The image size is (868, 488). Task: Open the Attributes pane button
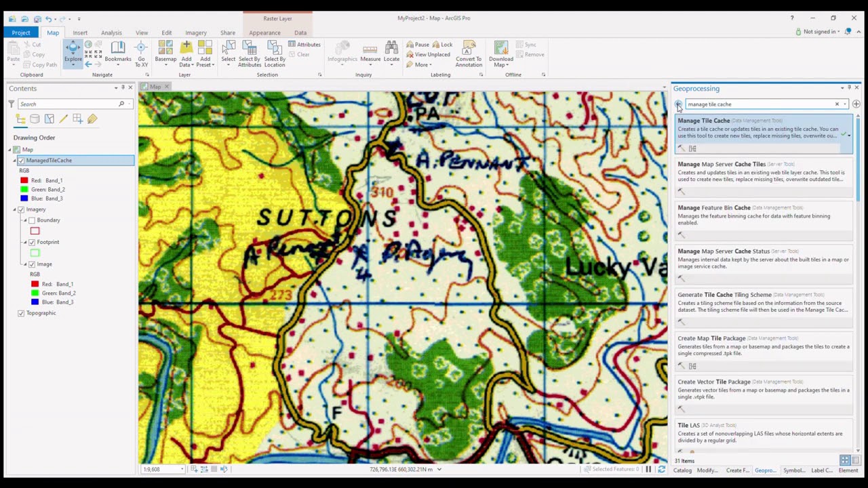point(304,45)
